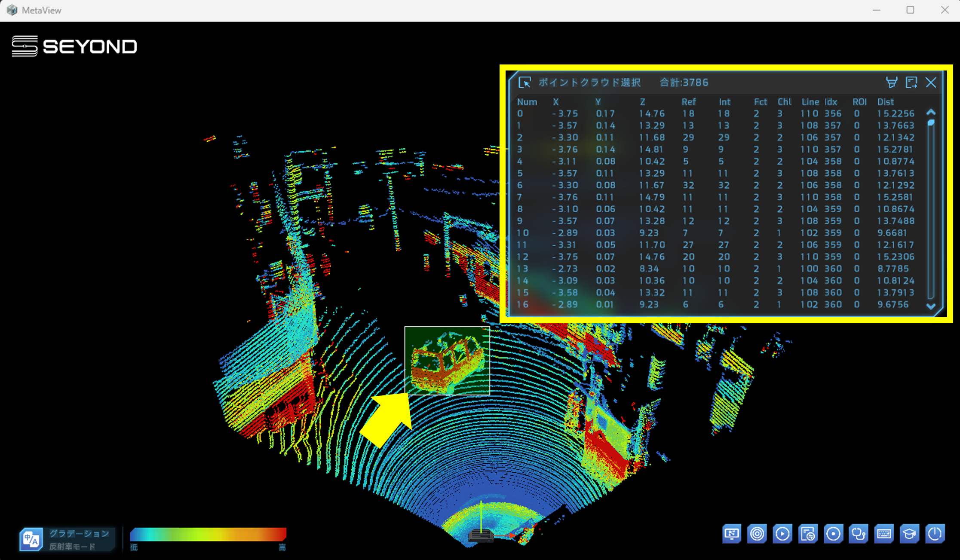Toggle the language translation button

coord(31,539)
